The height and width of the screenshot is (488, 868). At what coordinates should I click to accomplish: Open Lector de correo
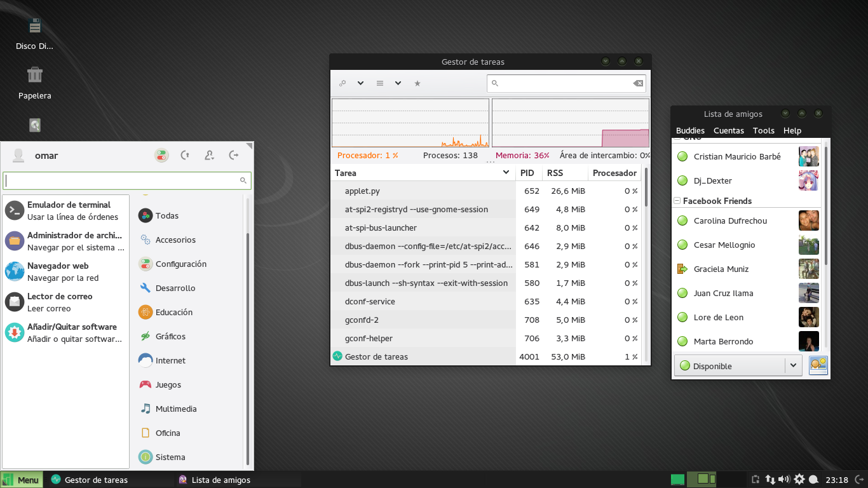pyautogui.click(x=65, y=302)
